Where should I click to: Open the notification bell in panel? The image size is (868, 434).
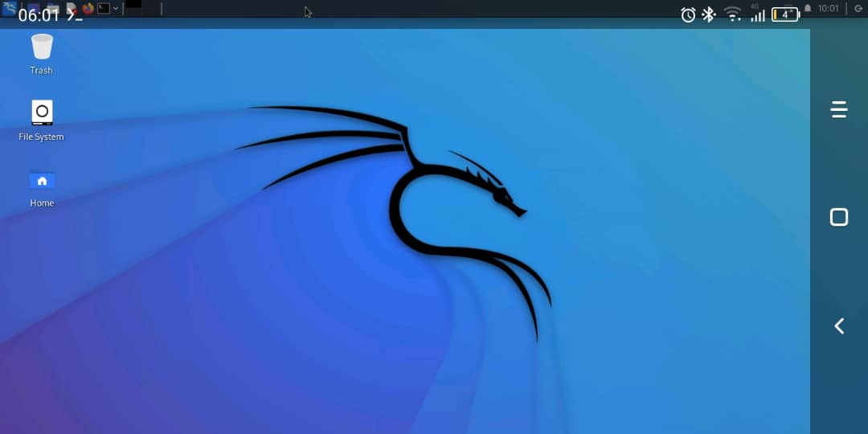coord(808,9)
